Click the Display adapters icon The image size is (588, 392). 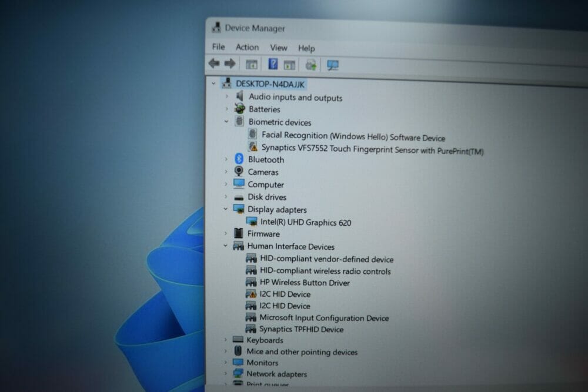pos(239,209)
